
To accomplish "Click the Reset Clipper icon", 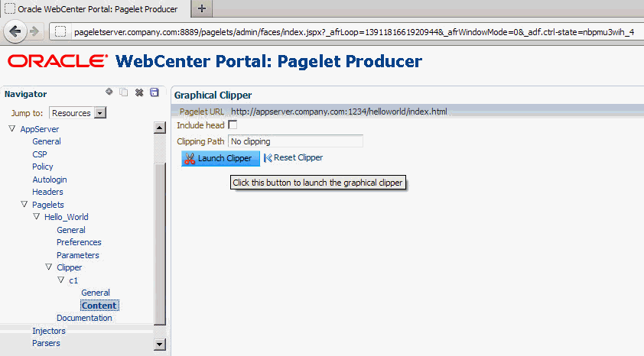I will coord(268,158).
